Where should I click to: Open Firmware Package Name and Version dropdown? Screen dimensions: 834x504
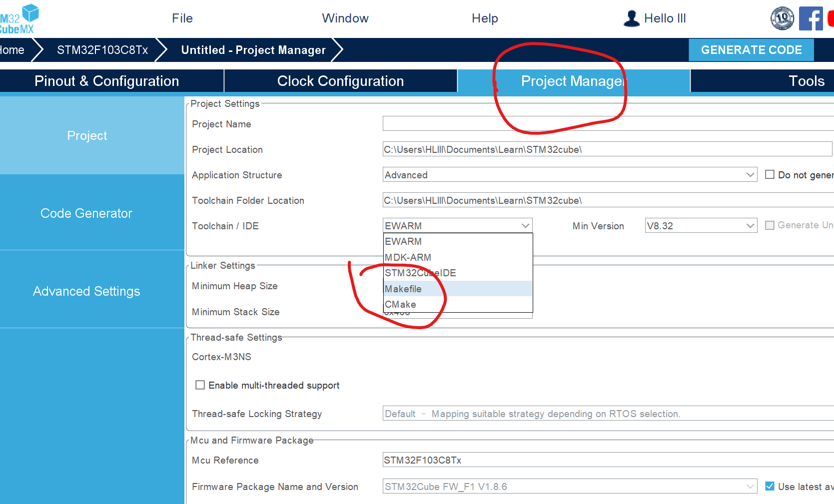(570, 487)
